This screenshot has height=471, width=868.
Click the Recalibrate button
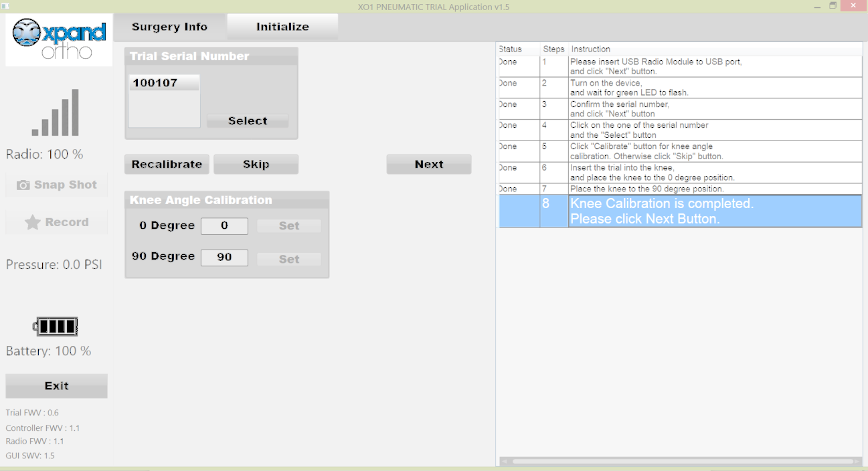click(167, 165)
